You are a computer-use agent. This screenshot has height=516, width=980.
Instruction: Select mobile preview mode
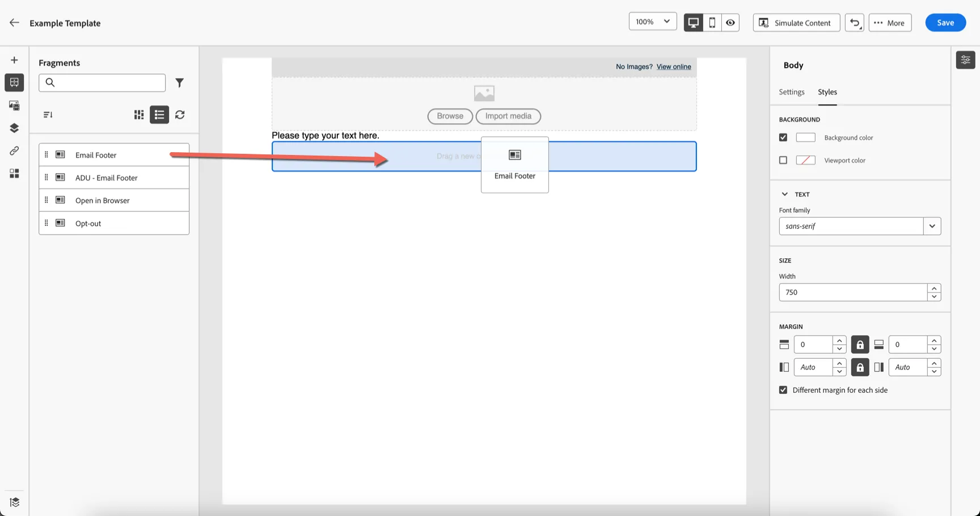point(712,23)
